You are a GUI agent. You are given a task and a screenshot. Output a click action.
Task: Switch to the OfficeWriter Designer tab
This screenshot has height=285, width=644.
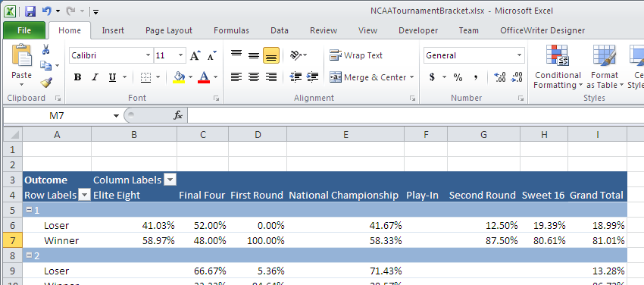(542, 30)
